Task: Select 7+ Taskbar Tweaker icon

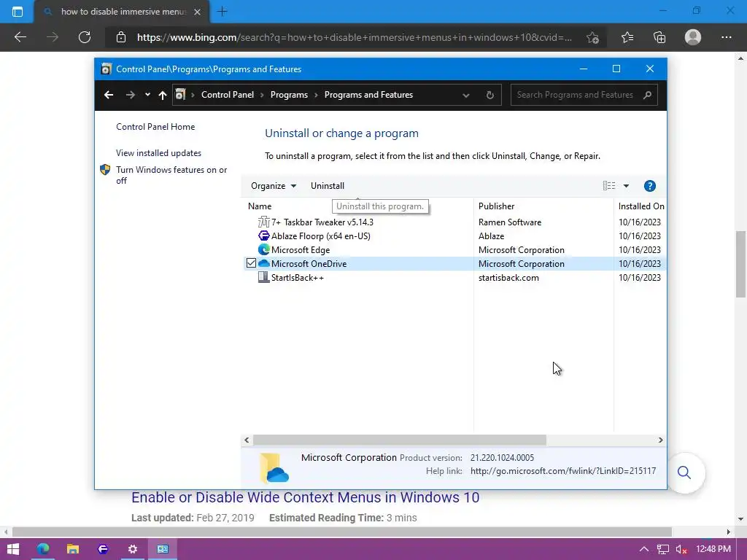Action: (263, 222)
